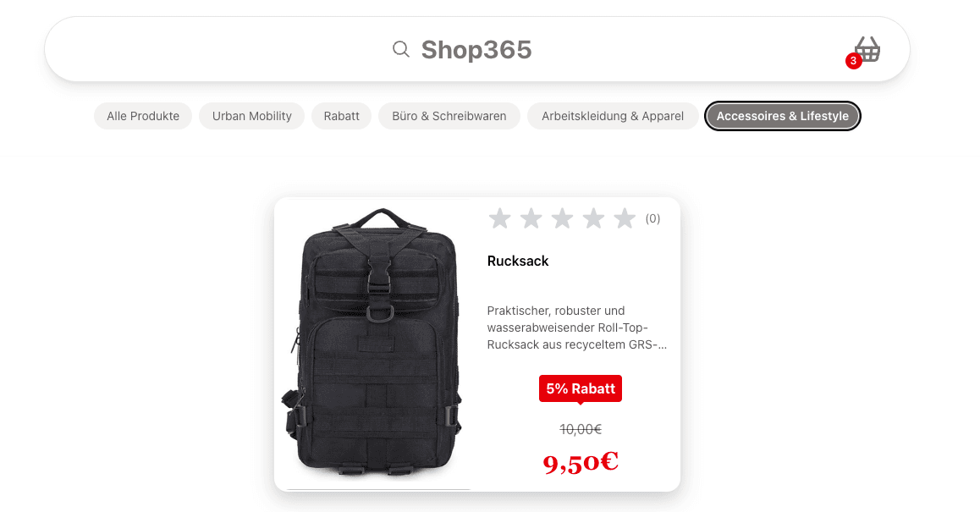The height and width of the screenshot is (512, 980).
Task: Open Büro & Schreibwaren category
Action: coord(449,116)
